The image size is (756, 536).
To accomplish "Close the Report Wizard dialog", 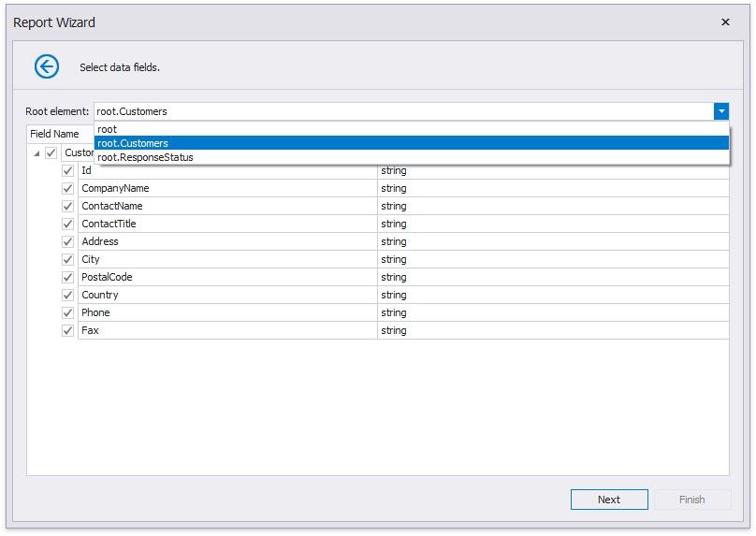I will [x=725, y=22].
